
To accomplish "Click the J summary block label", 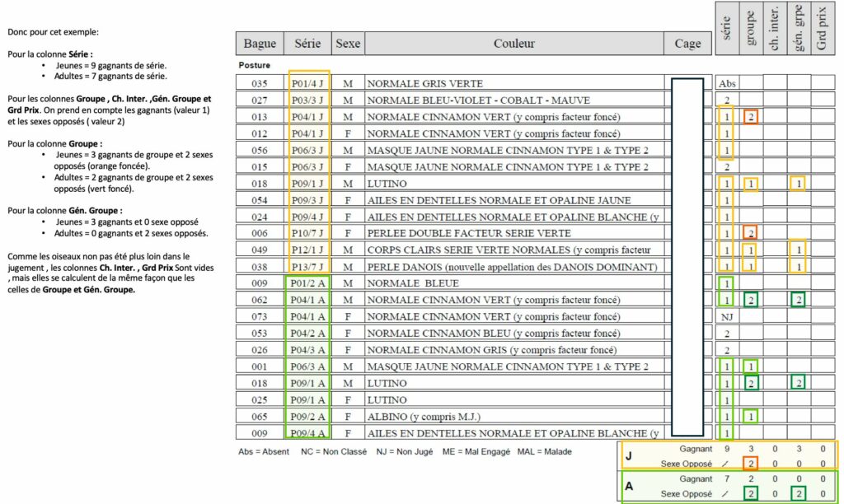I will 628,456.
